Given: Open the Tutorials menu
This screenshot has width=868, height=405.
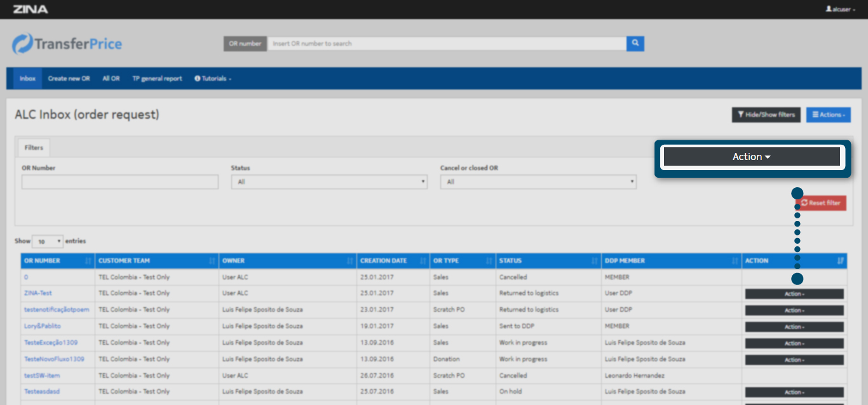Looking at the screenshot, I should tap(213, 79).
